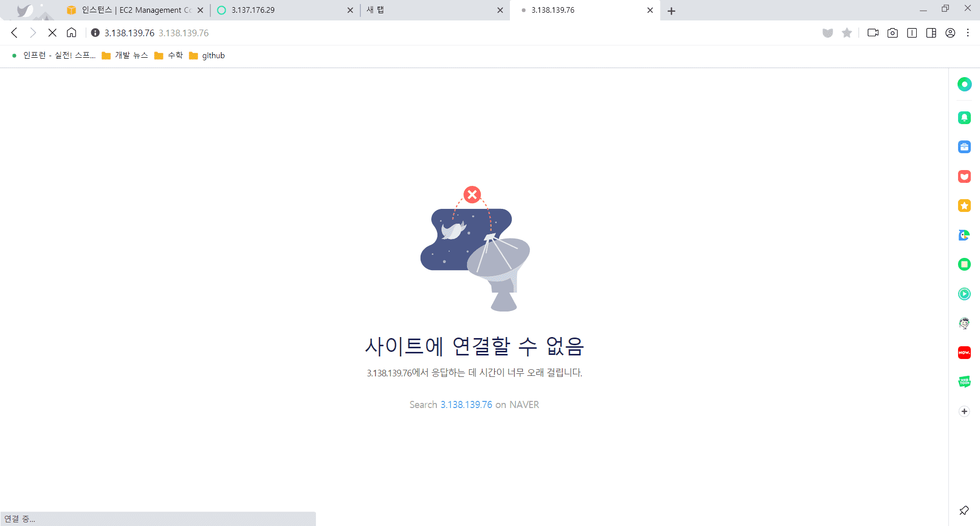980x526 pixels.
Task: Open the screenshot camera tool
Action: coord(892,33)
